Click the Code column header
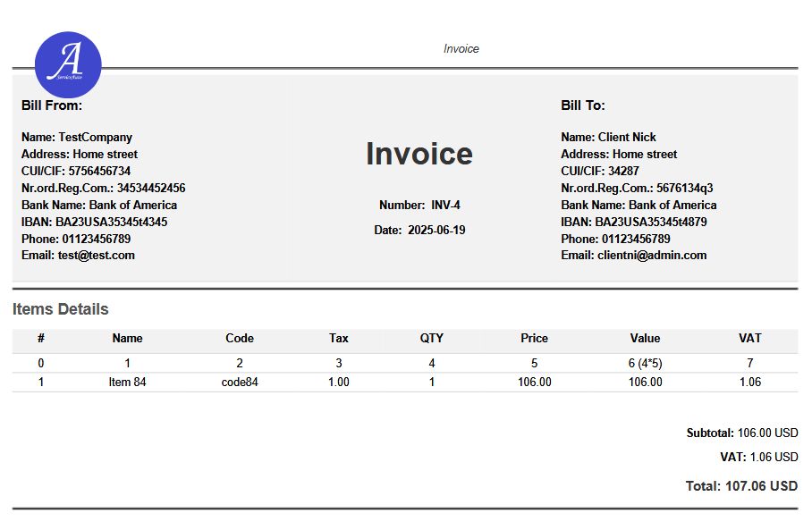 [240, 338]
